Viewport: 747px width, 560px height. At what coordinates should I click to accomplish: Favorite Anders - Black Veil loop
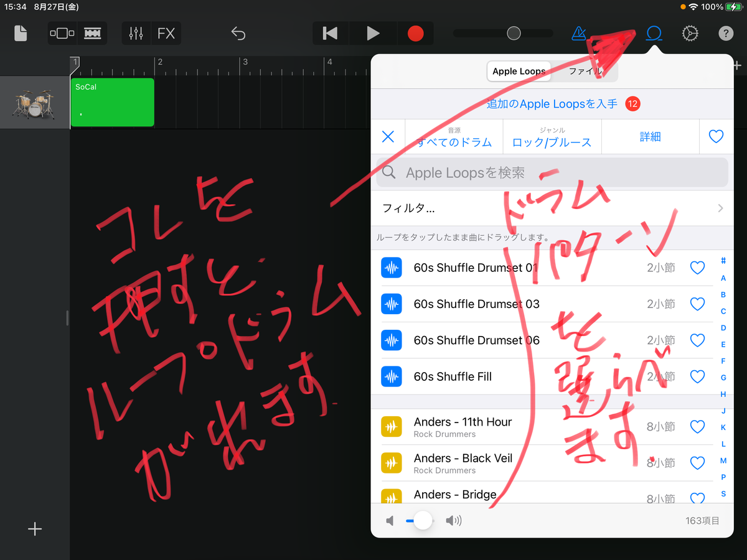pyautogui.click(x=697, y=463)
